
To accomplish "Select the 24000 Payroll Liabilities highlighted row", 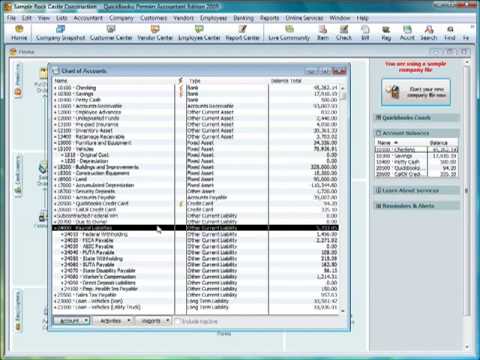I will point(196,228).
